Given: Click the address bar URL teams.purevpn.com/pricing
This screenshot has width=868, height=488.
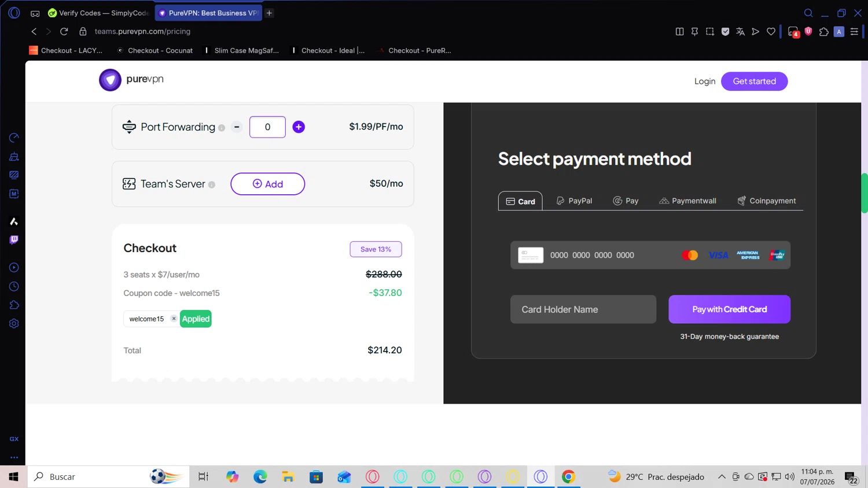Looking at the screenshot, I should 142,31.
